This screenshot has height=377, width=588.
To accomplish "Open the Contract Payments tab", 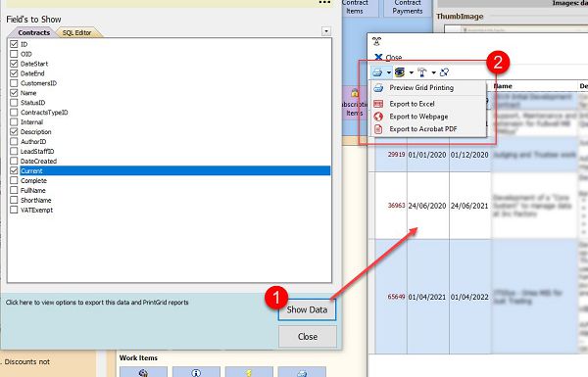I will click(408, 8).
